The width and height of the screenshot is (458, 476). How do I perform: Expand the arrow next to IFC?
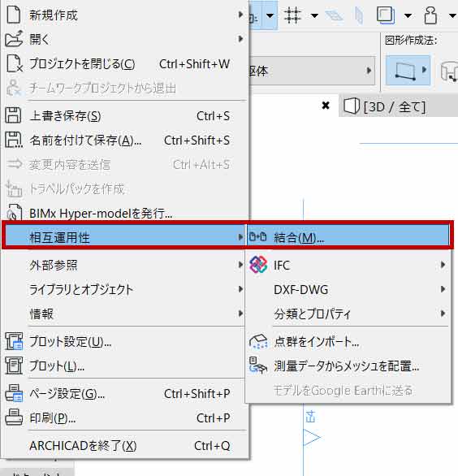pyautogui.click(x=443, y=265)
